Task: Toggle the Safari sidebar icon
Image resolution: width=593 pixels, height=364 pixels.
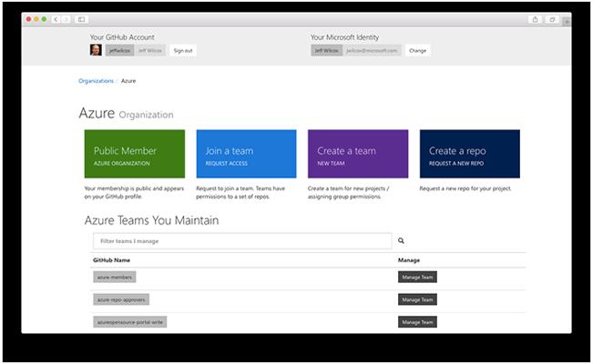Action: tap(81, 19)
